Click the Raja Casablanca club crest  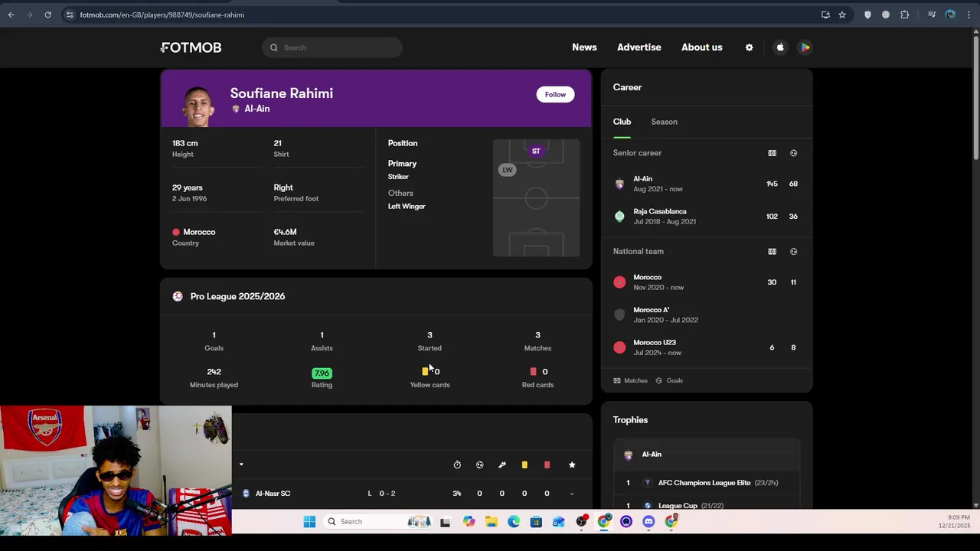point(619,217)
